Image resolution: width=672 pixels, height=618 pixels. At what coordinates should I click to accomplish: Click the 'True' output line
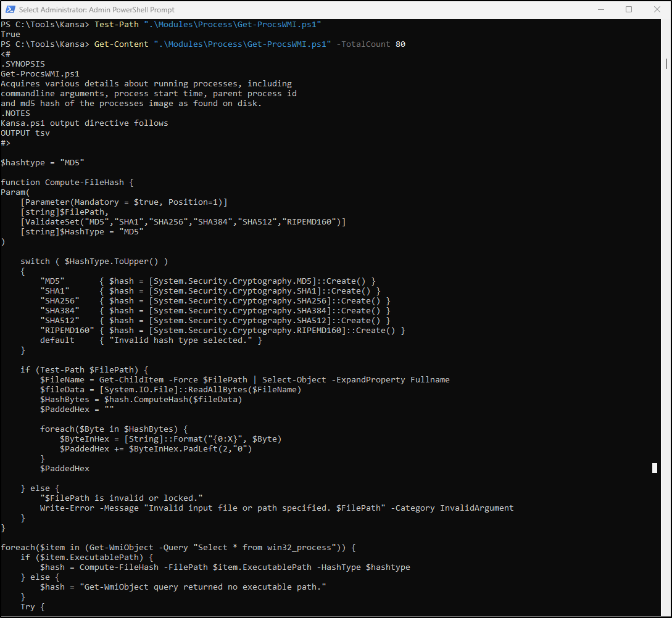[10, 35]
